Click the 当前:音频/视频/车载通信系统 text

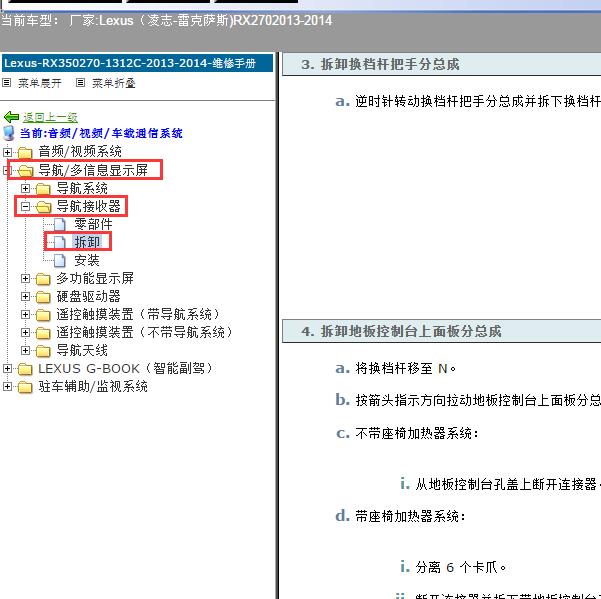(x=101, y=133)
